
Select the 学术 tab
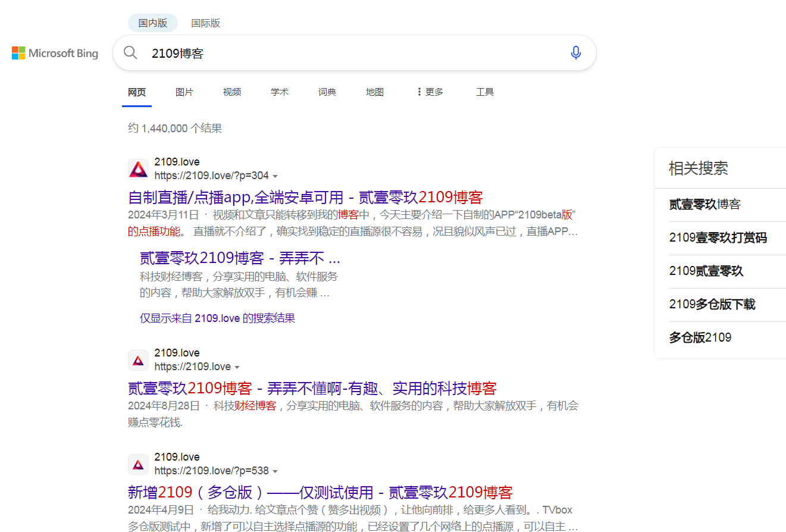(280, 92)
